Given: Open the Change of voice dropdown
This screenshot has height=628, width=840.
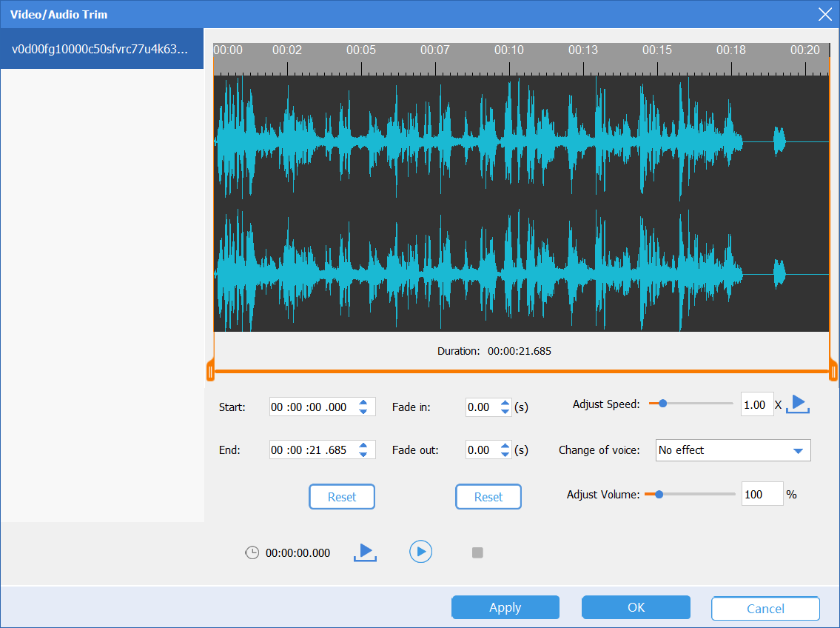Looking at the screenshot, I should [799, 450].
